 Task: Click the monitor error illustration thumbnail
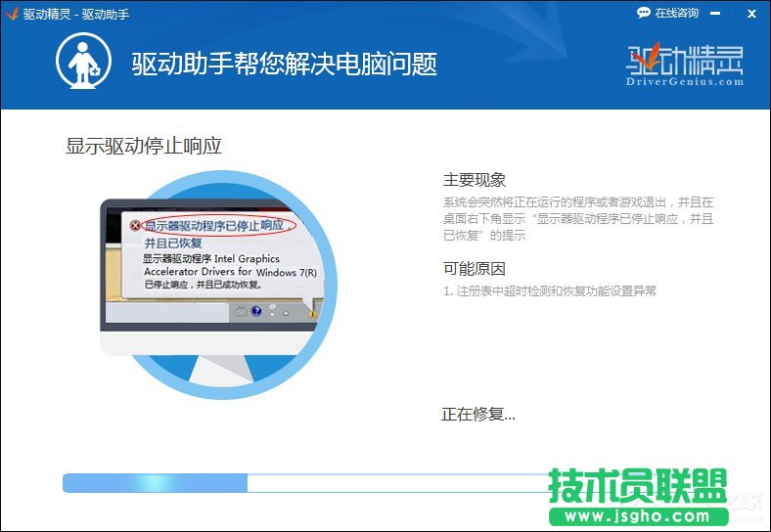[x=219, y=285]
